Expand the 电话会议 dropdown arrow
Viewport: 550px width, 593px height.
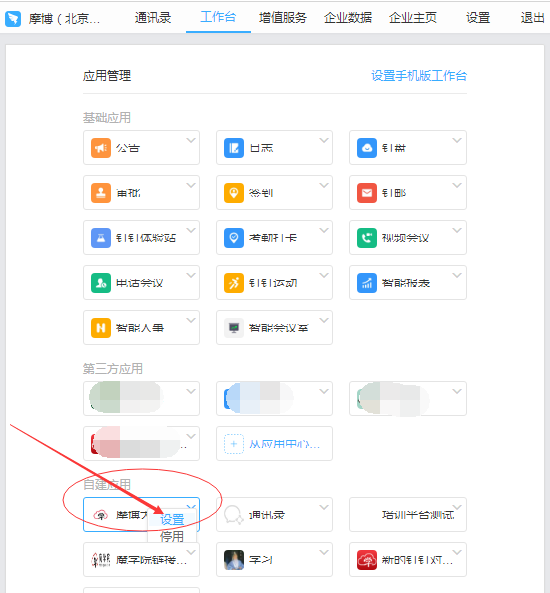[x=191, y=275]
